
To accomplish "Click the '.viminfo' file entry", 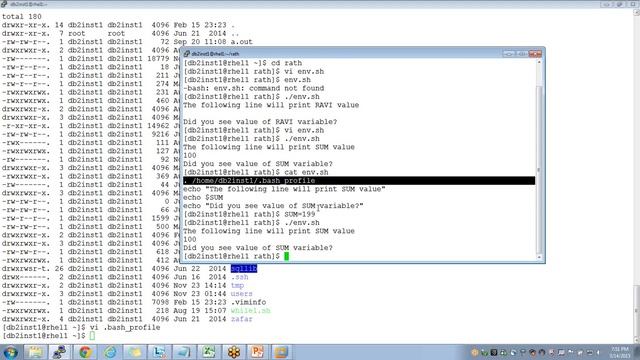I will tap(248, 302).
